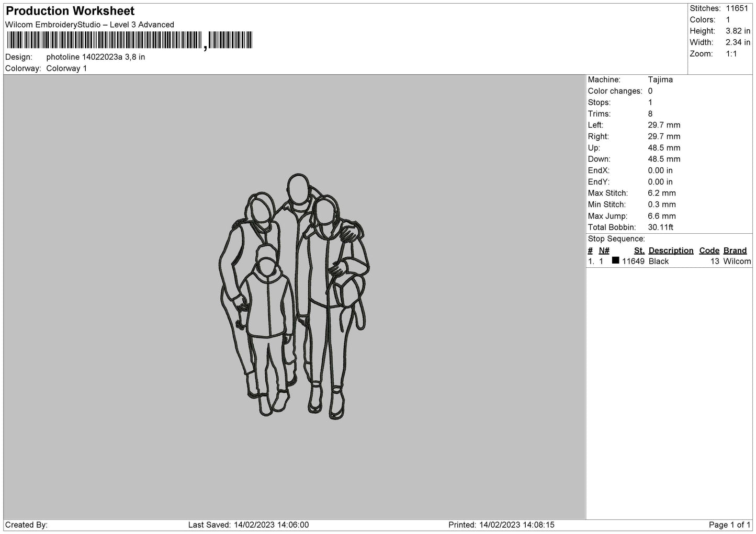The height and width of the screenshot is (534, 756).
Task: Click the N# column header
Action: tap(604, 251)
